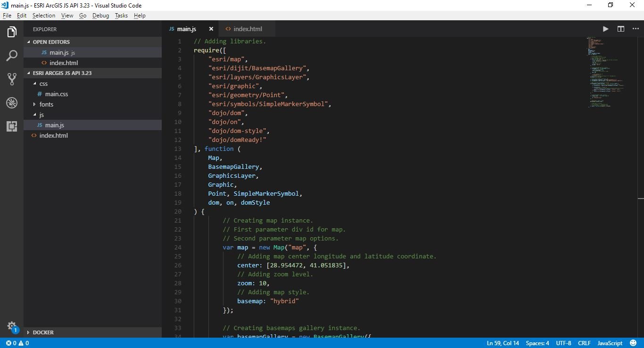Click the "dojo/domReady!" string
The image size is (644, 348).
(x=237, y=140)
